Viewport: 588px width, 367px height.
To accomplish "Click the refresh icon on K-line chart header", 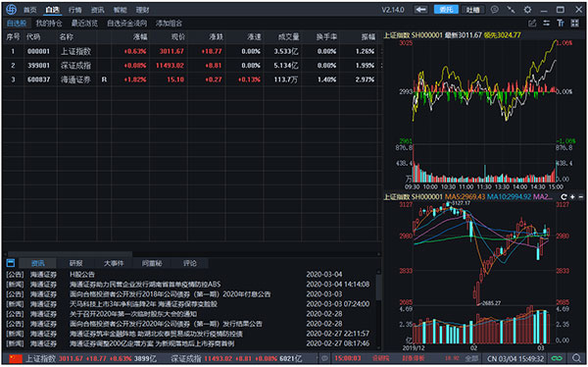I will (x=563, y=197).
